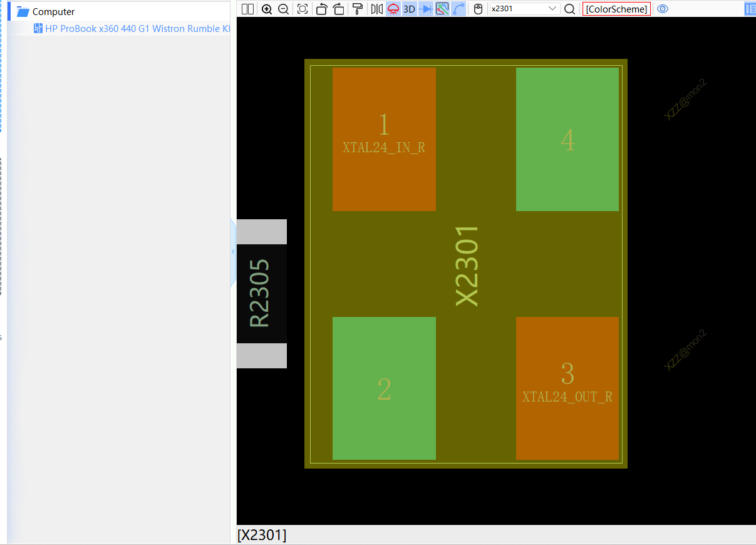Toggle the diode symbol display button
756x545 pixels.
(425, 9)
